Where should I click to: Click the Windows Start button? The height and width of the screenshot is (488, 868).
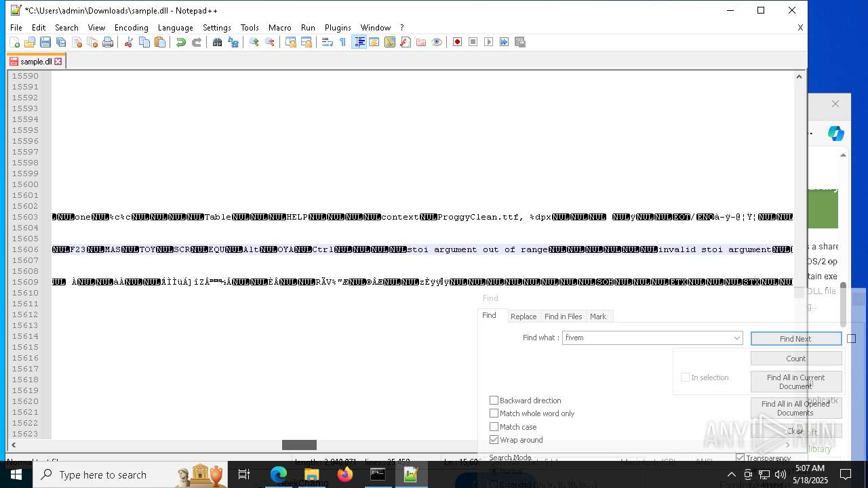click(16, 474)
